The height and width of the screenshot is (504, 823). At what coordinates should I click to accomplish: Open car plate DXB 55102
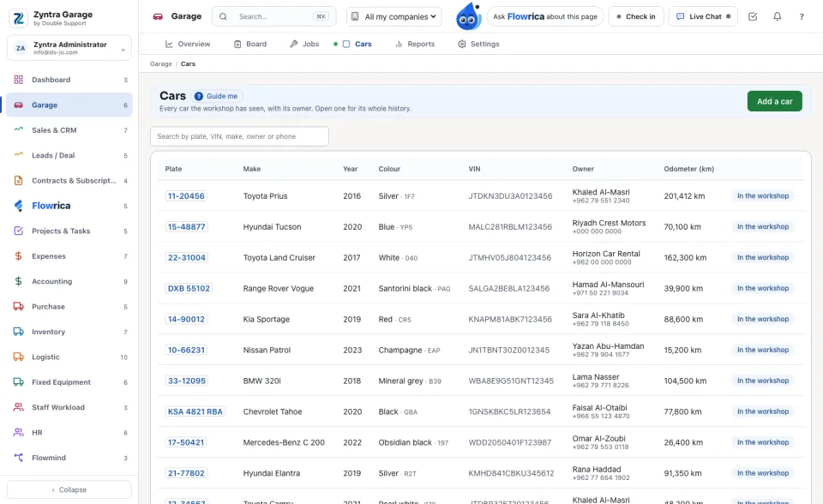[x=189, y=288]
